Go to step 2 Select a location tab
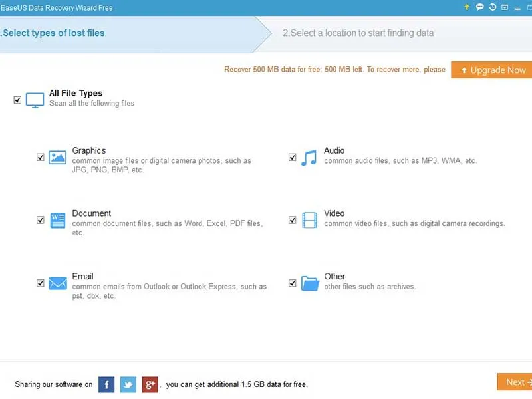Viewport: 532px width, 399px height. (x=358, y=33)
